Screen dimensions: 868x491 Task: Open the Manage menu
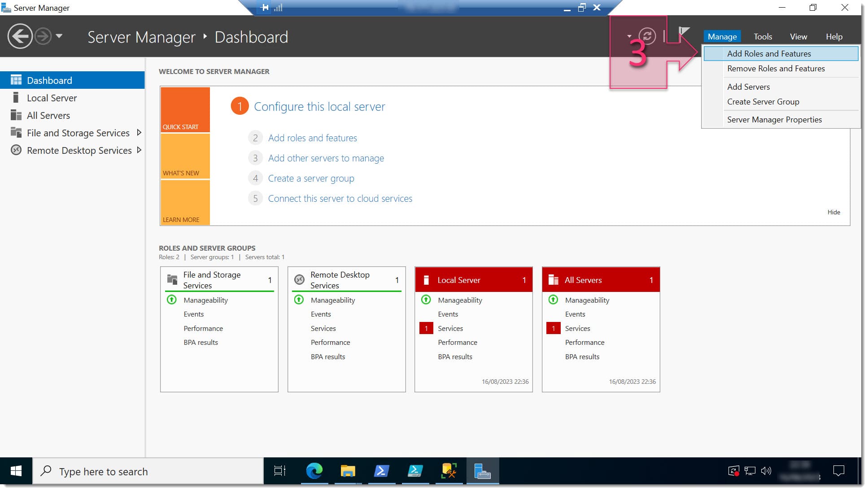[x=722, y=36]
